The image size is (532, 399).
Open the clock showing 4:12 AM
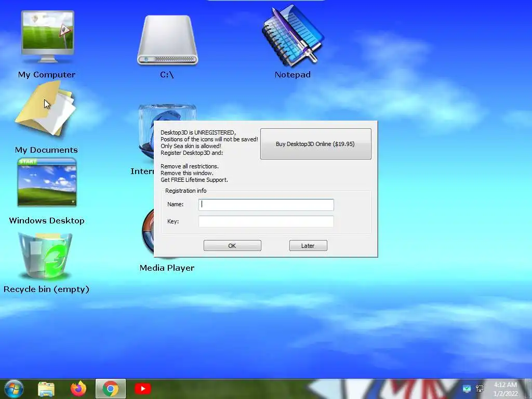(506, 389)
